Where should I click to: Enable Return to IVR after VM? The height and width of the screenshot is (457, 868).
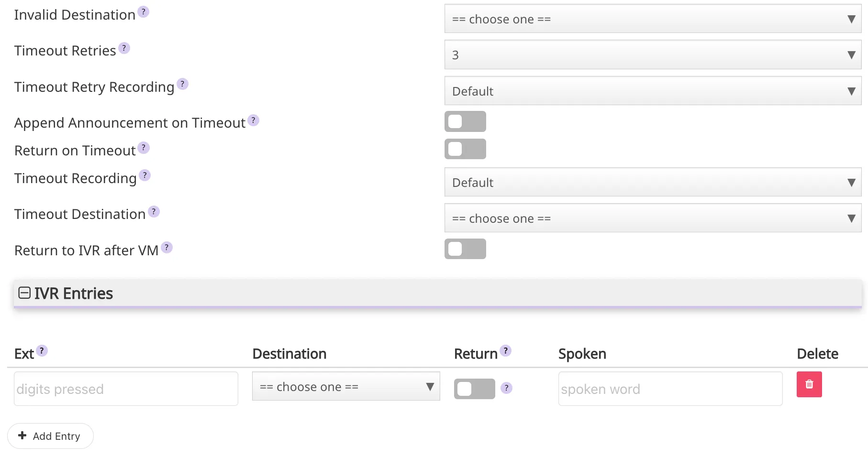tap(465, 249)
